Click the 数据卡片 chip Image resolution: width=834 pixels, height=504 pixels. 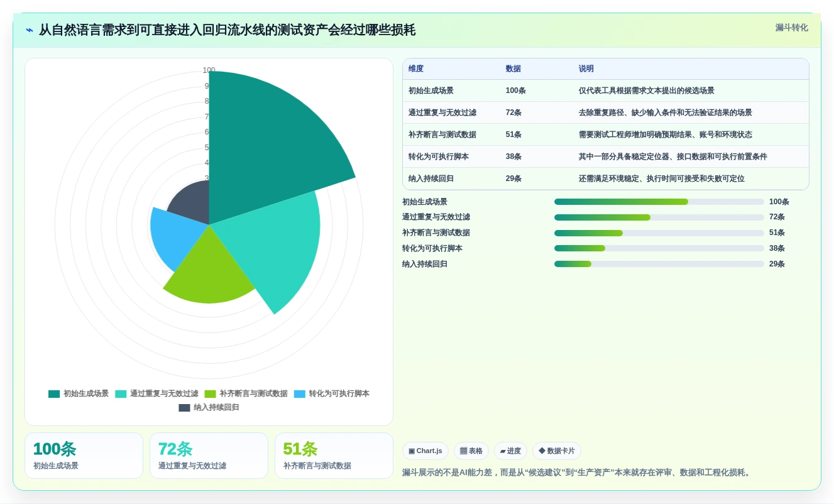(557, 451)
